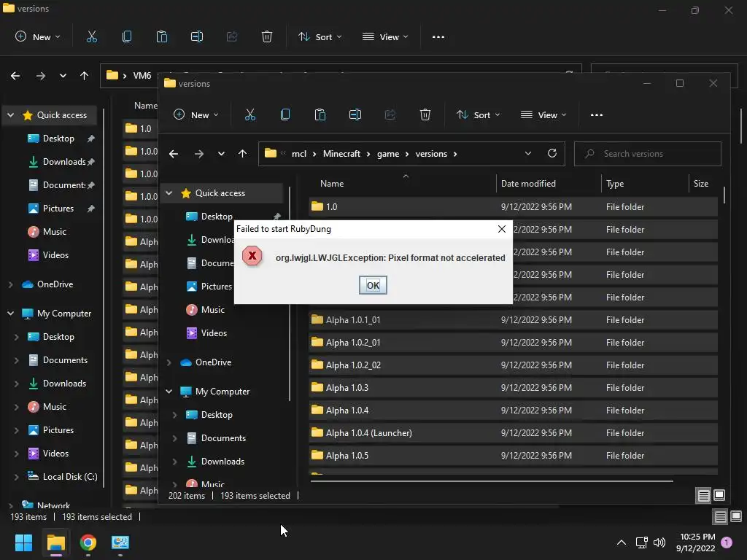This screenshot has width=747, height=560.
Task: Click the Rename icon in front versions window
Action: click(355, 114)
